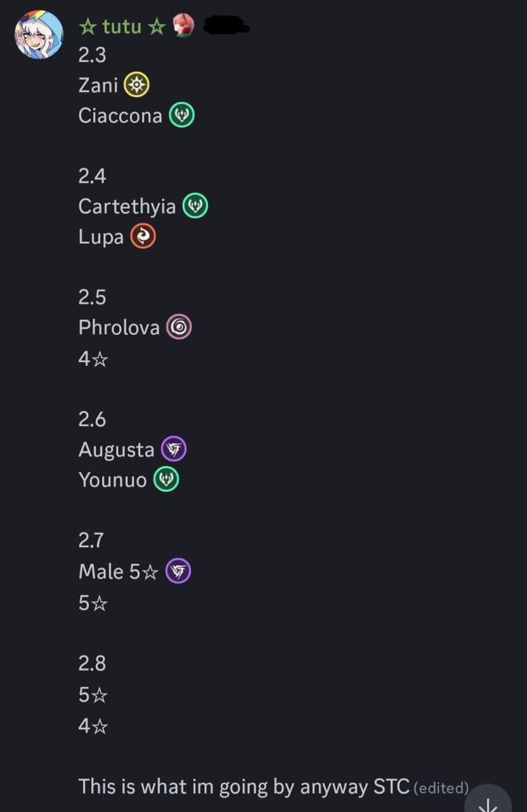The image size is (527, 812).
Task: Jump to present with the down arrow button
Action: [488, 801]
